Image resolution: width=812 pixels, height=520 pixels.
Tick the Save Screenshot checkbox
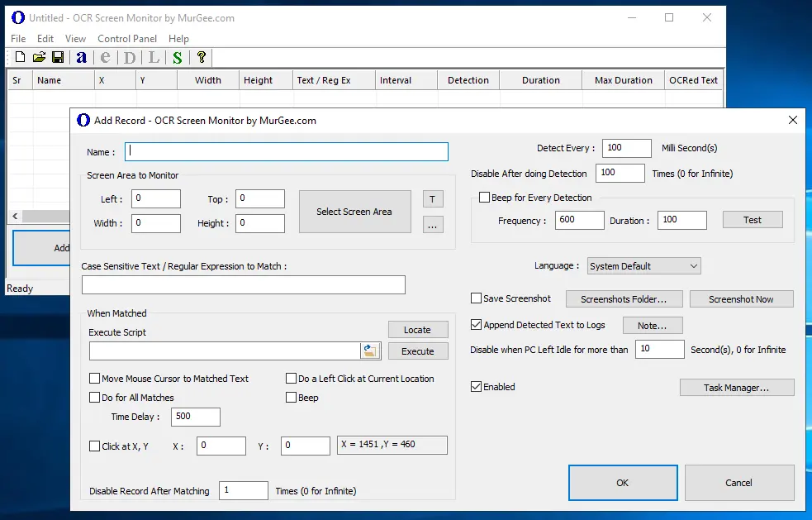(476, 298)
